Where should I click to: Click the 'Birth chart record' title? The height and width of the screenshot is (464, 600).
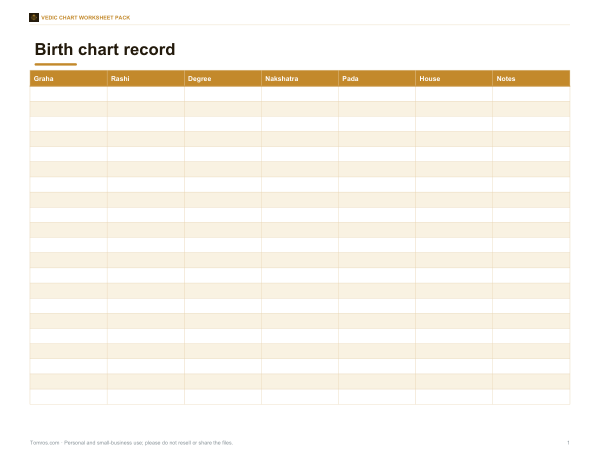[105, 49]
